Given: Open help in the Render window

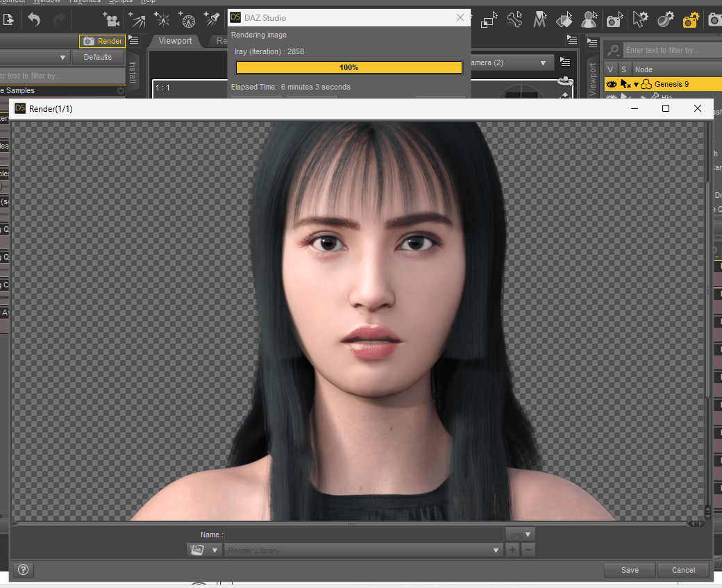Looking at the screenshot, I should pos(23,570).
